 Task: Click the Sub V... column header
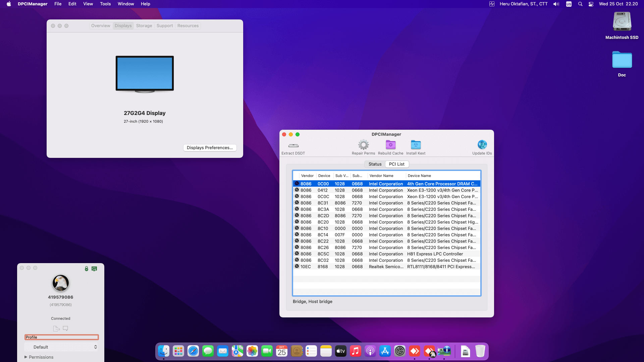point(341,176)
